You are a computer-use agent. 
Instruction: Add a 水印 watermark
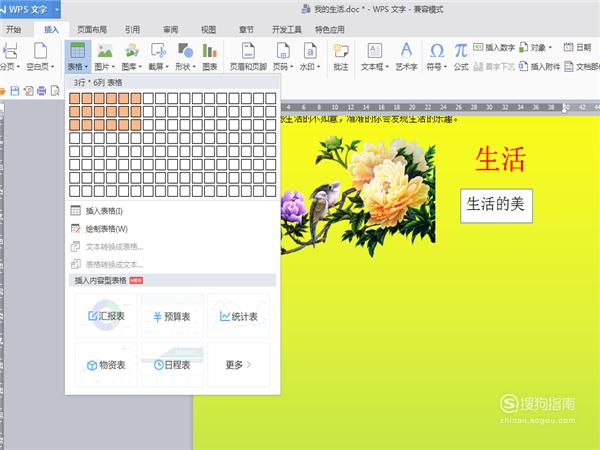310,57
